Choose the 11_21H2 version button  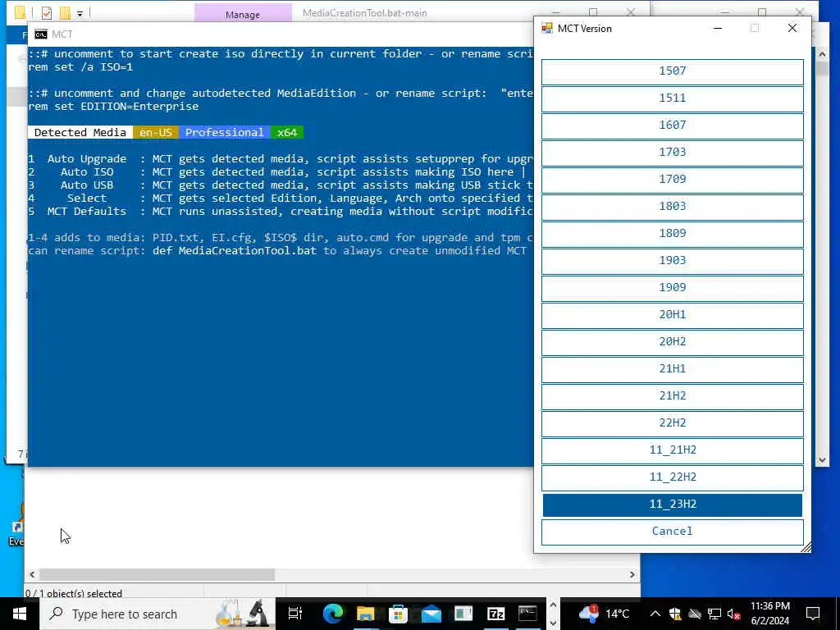coord(673,450)
